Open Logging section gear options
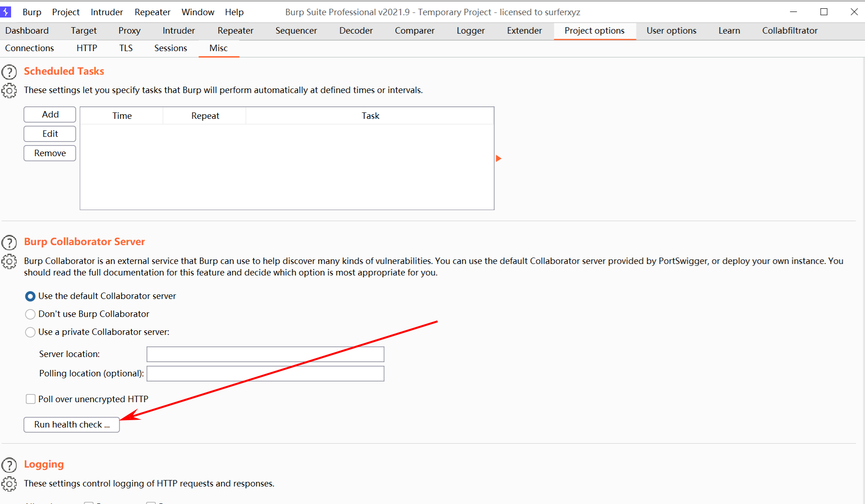The width and height of the screenshot is (865, 504). [9, 484]
